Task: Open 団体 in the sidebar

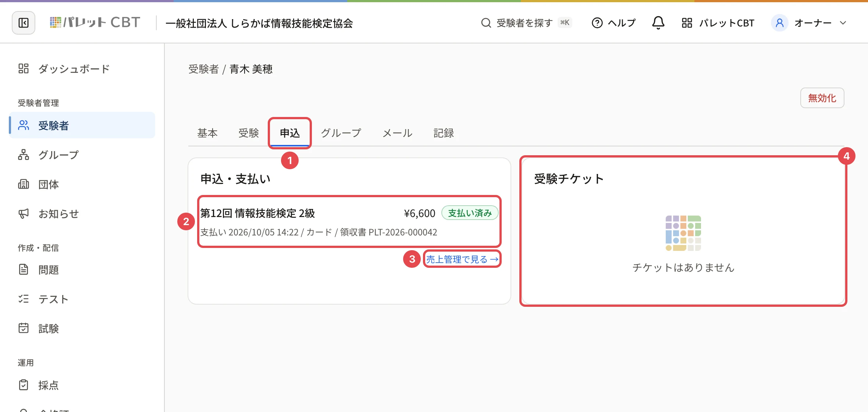Action: [82, 184]
